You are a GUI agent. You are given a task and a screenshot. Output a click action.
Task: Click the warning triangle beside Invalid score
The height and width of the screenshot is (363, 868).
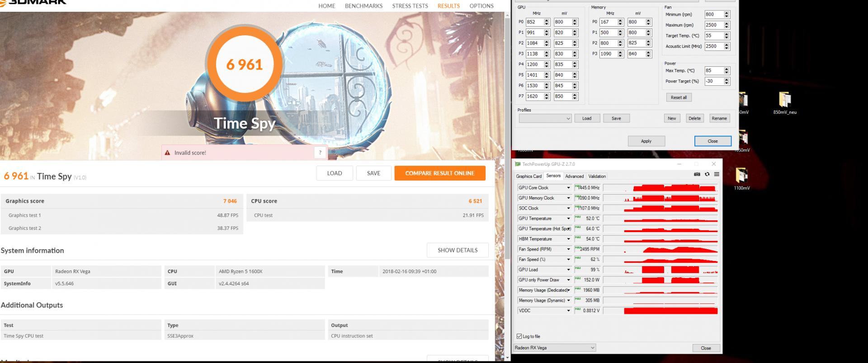coord(167,153)
